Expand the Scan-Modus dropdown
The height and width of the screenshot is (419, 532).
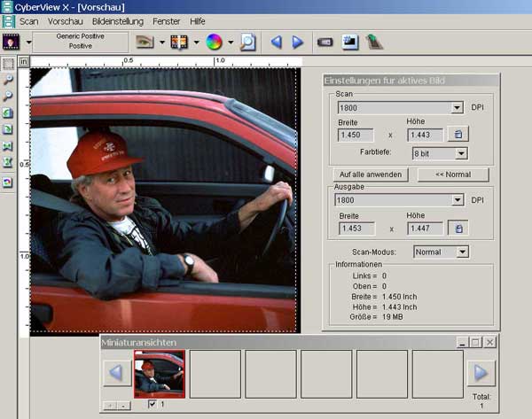[461, 252]
